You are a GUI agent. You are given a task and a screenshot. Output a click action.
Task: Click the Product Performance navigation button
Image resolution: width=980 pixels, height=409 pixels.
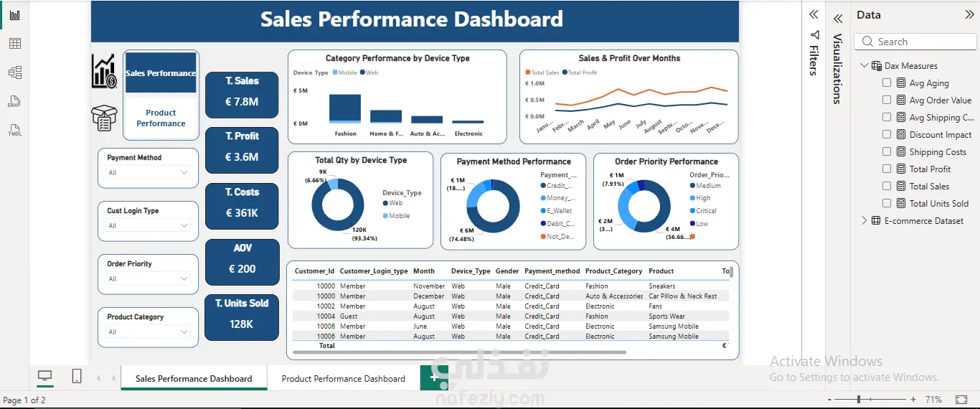161,118
